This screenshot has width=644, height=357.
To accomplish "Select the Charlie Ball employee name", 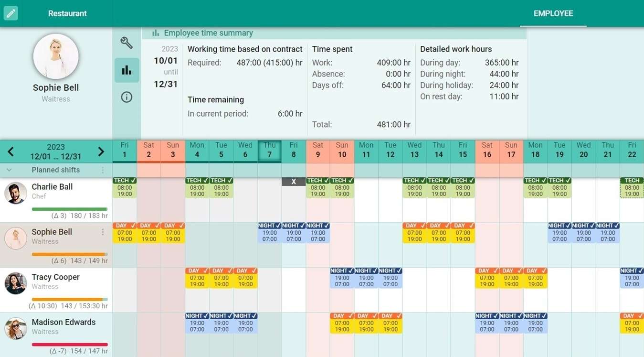I will tap(52, 187).
